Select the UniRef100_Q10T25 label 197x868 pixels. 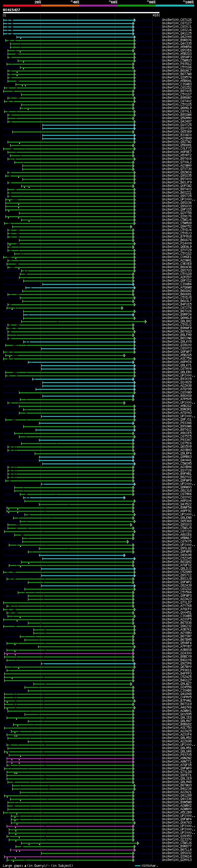[x=177, y=125]
